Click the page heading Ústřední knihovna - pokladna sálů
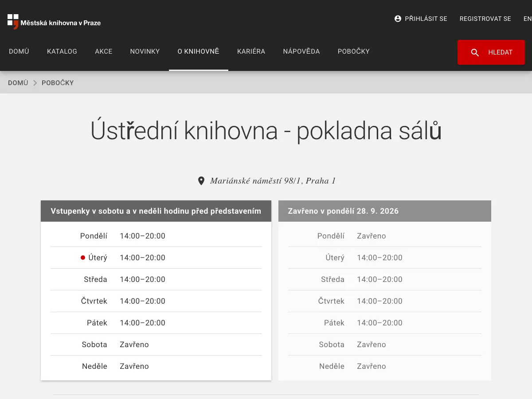This screenshot has width=532, height=399. point(266,131)
